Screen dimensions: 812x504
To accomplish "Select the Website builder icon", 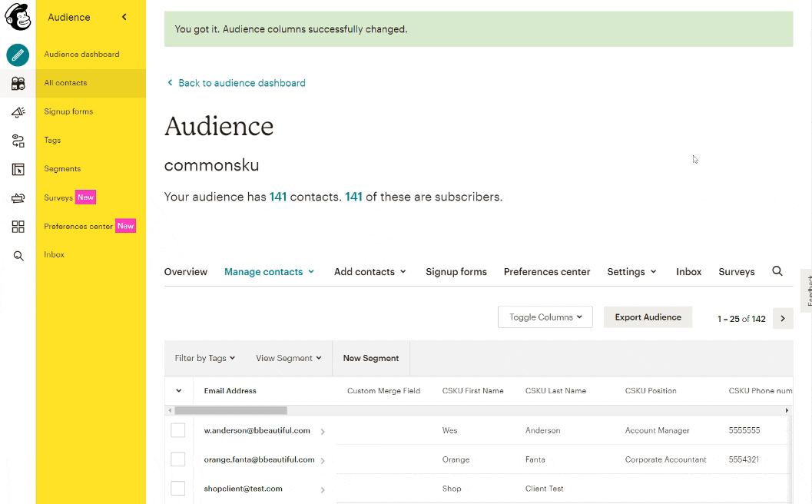I will 17,168.
